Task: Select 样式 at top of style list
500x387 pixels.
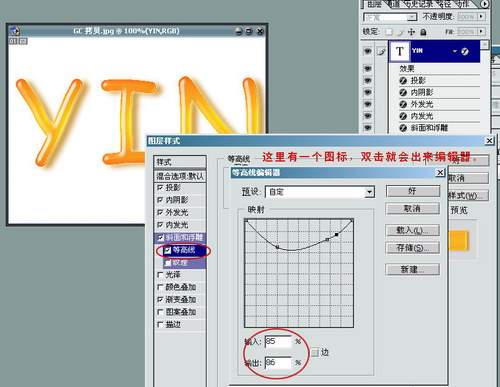Action: pos(180,162)
